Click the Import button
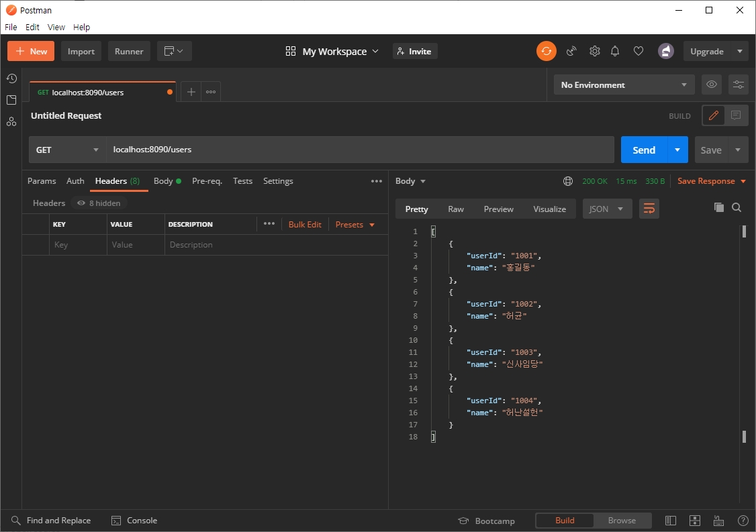This screenshot has height=532, width=756. click(x=81, y=51)
